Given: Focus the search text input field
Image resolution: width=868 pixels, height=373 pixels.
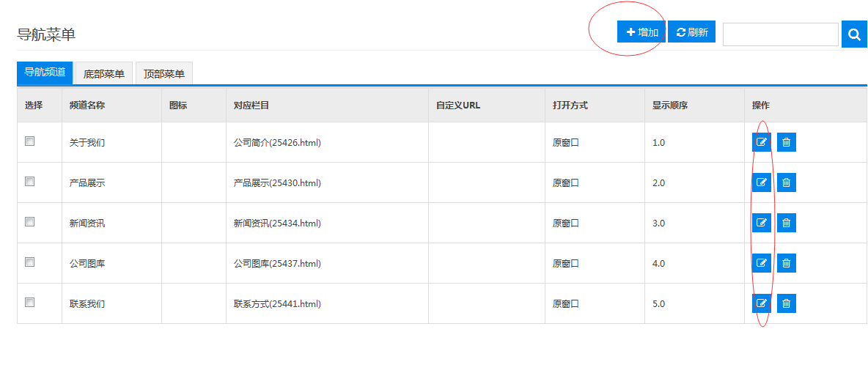Looking at the screenshot, I should click(x=780, y=34).
